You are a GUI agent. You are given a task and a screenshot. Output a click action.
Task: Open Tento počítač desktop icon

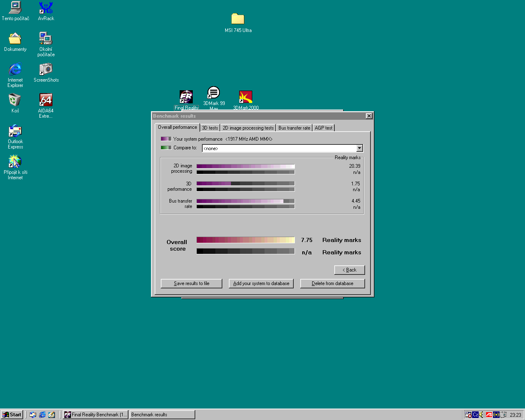[x=15, y=8]
